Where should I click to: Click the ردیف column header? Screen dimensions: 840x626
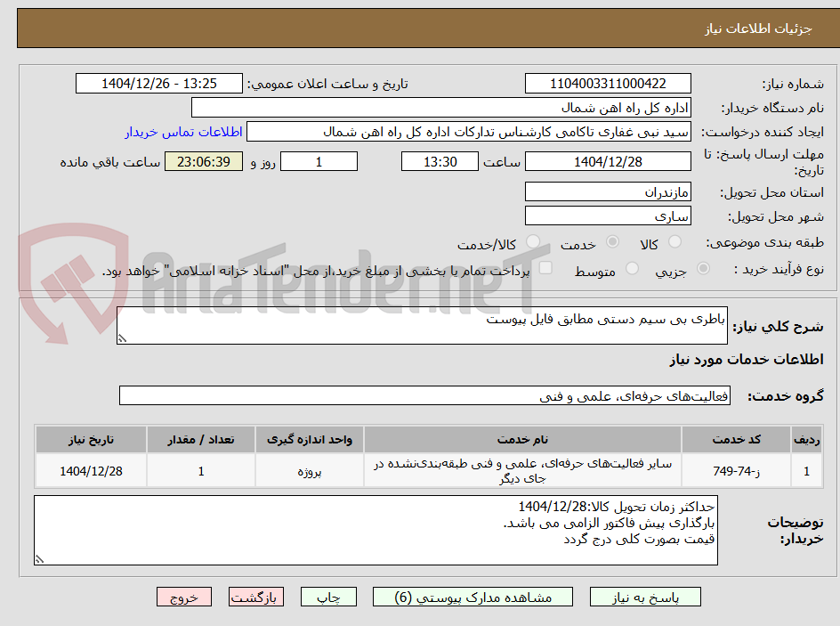pyautogui.click(x=807, y=440)
